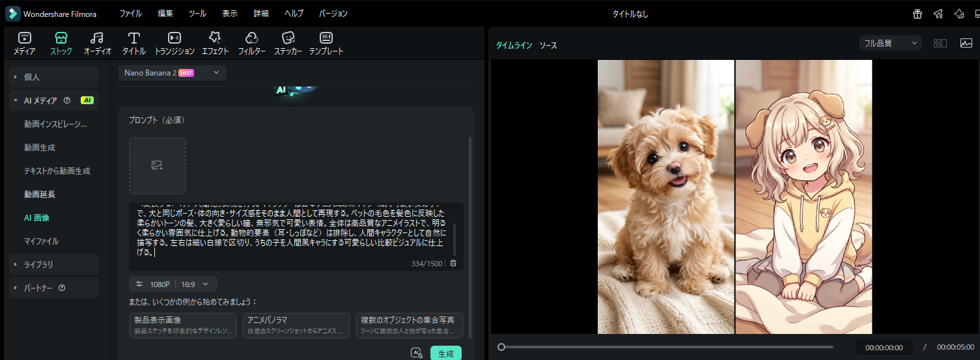This screenshot has width=980, height=360.
Task: Open the メディア media panel icon
Action: point(25,43)
